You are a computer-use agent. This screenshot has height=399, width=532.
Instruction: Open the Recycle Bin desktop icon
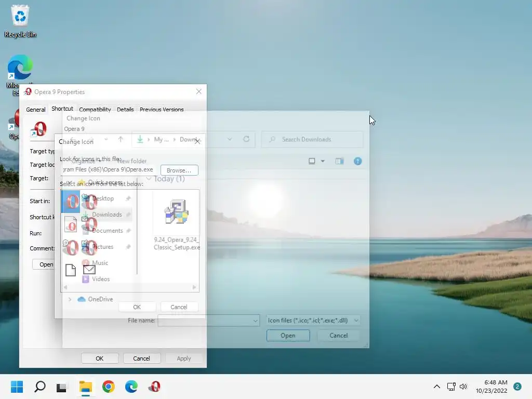click(20, 21)
